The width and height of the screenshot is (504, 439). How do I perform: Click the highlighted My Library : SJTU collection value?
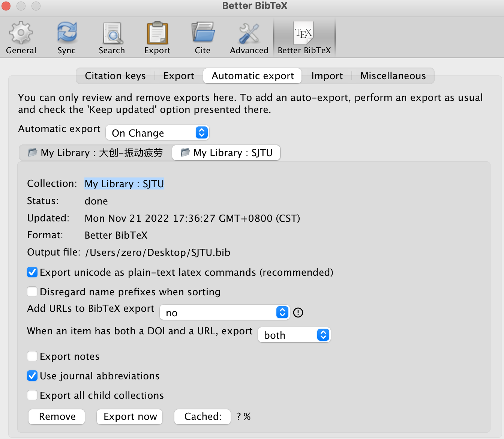pos(124,184)
